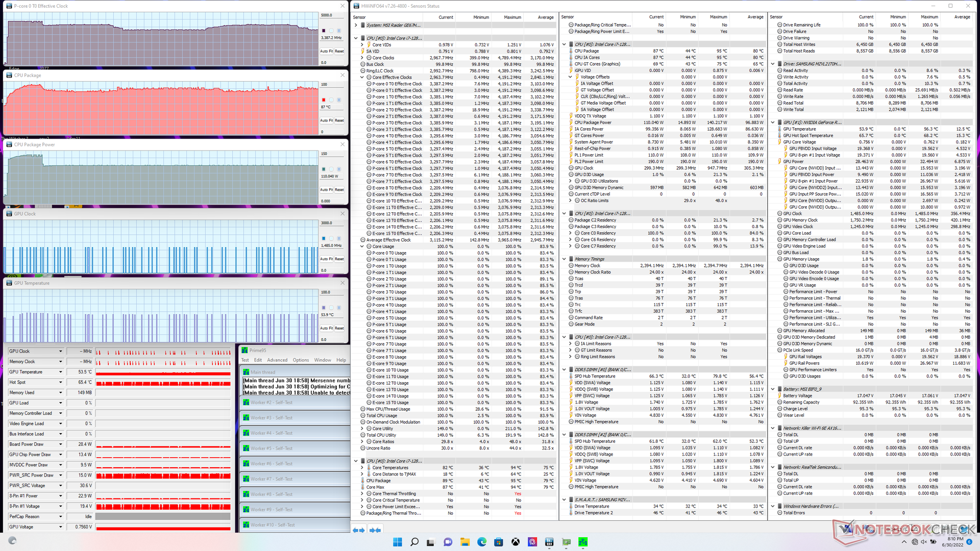980x551 pixels.
Task: Select the GPU Hot Spot Temperature row
Action: pos(874,136)
